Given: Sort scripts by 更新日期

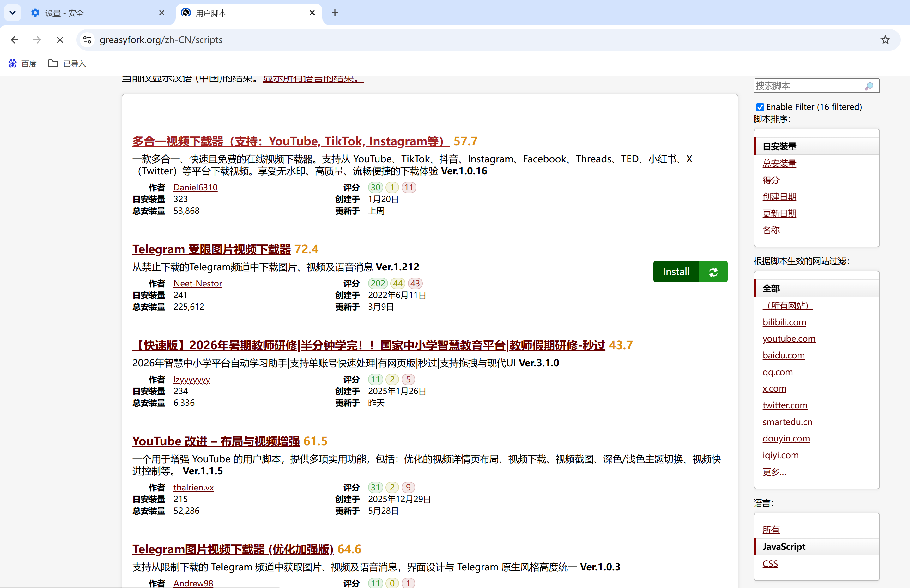Looking at the screenshot, I should [x=779, y=213].
